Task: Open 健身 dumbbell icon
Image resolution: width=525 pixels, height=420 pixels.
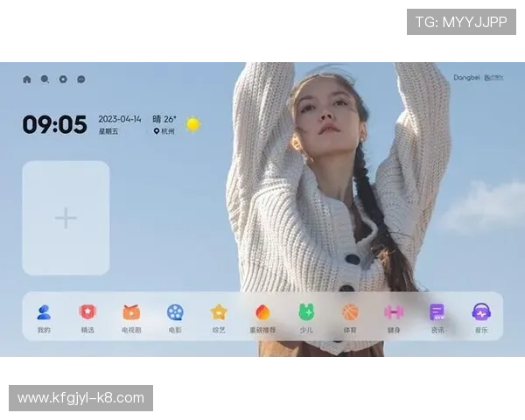Action: tap(394, 312)
